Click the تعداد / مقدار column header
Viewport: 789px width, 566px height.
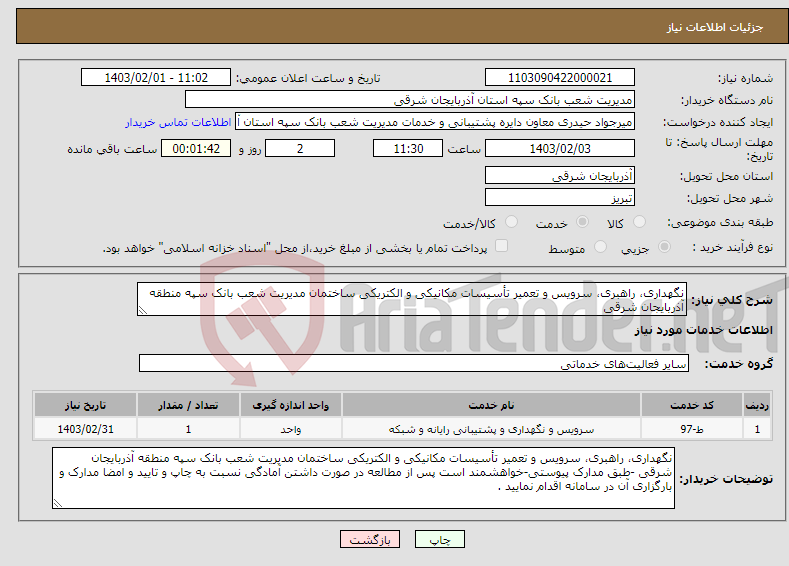tap(188, 405)
